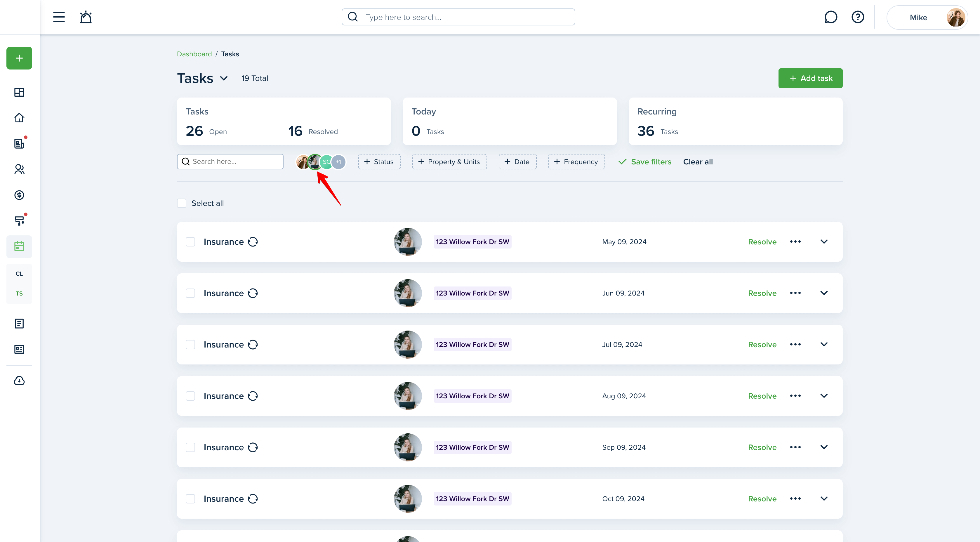Add a Status filter
This screenshot has height=542, width=980.
tap(379, 162)
